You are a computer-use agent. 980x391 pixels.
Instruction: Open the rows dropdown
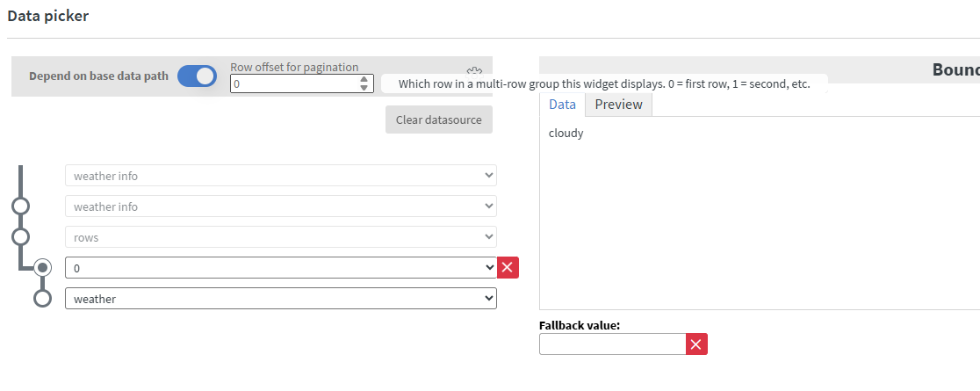(x=281, y=237)
